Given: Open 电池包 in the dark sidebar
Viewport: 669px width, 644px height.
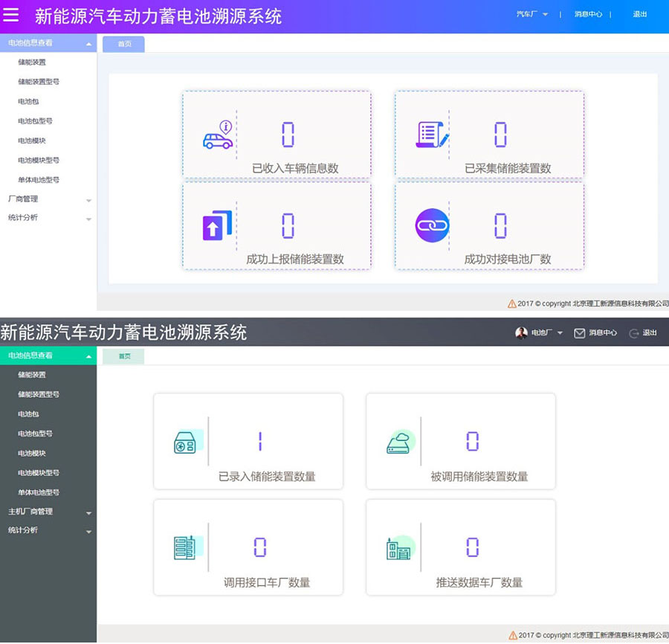Looking at the screenshot, I should tap(28, 414).
